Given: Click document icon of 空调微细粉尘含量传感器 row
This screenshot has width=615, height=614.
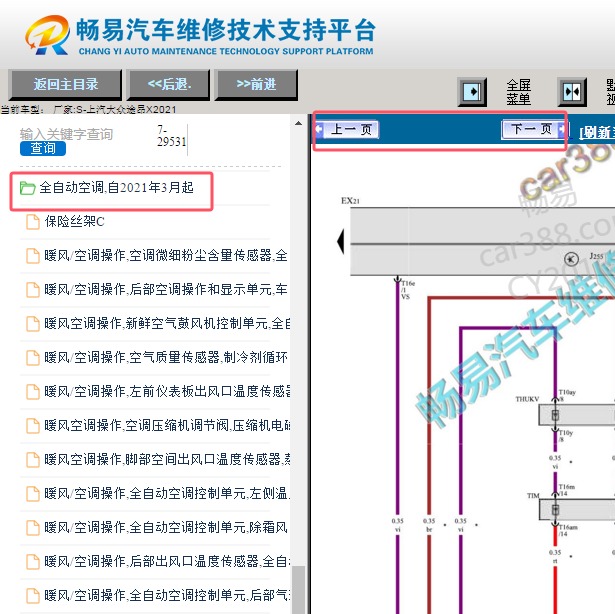Looking at the screenshot, I should tap(33, 256).
